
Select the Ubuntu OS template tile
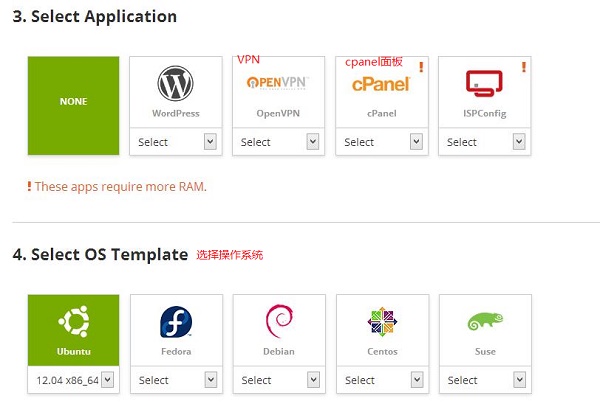point(73,330)
